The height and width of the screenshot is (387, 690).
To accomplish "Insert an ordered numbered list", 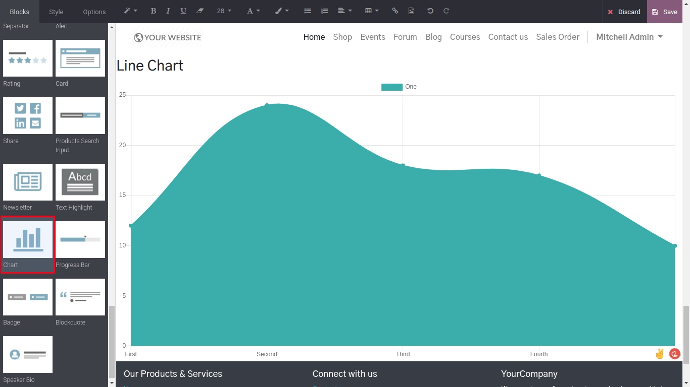I will point(324,11).
